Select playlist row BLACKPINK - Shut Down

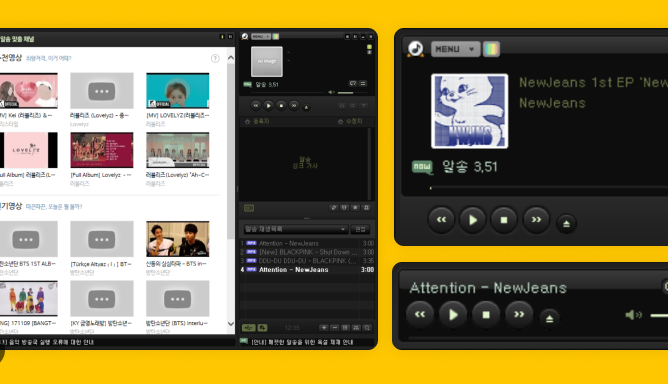(x=307, y=252)
